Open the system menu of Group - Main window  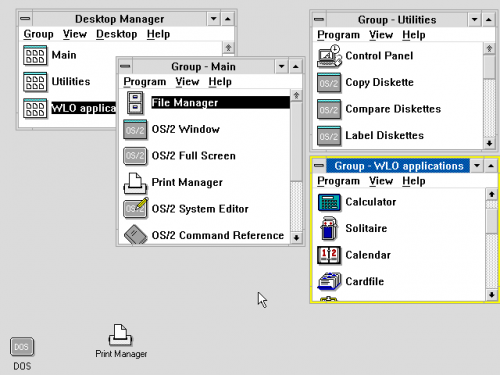(125, 66)
